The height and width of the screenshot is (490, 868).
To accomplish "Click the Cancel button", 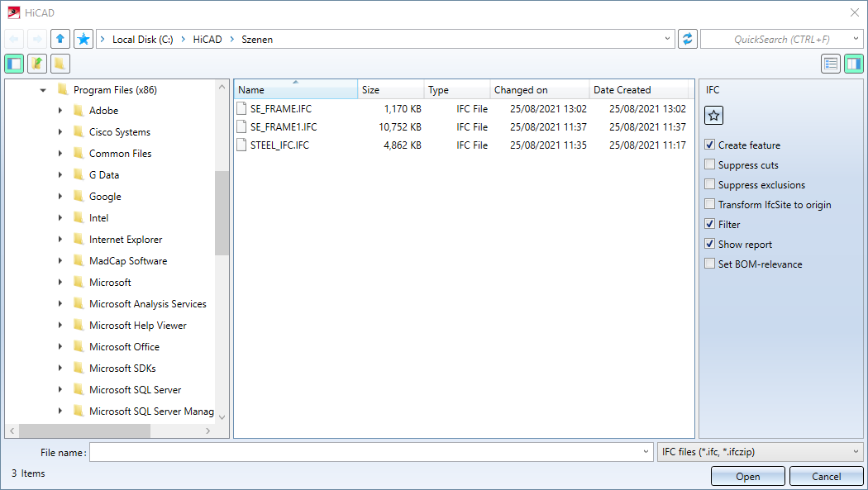I will [827, 476].
